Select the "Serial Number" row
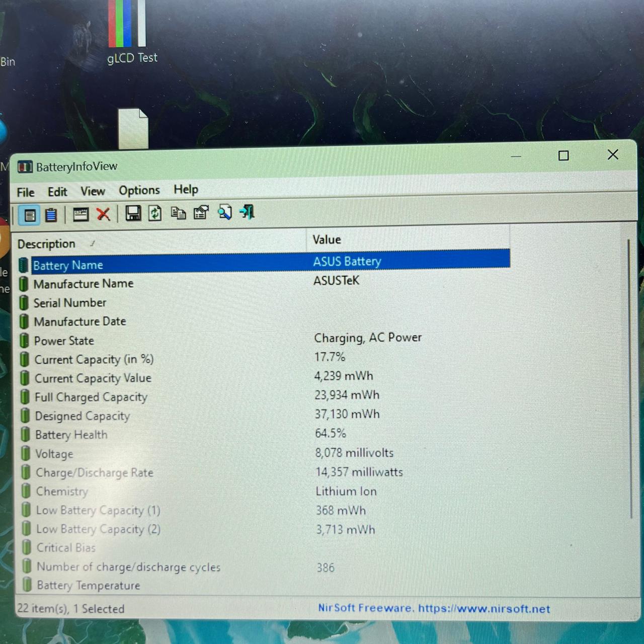Image resolution: width=644 pixels, height=644 pixels. [265, 302]
